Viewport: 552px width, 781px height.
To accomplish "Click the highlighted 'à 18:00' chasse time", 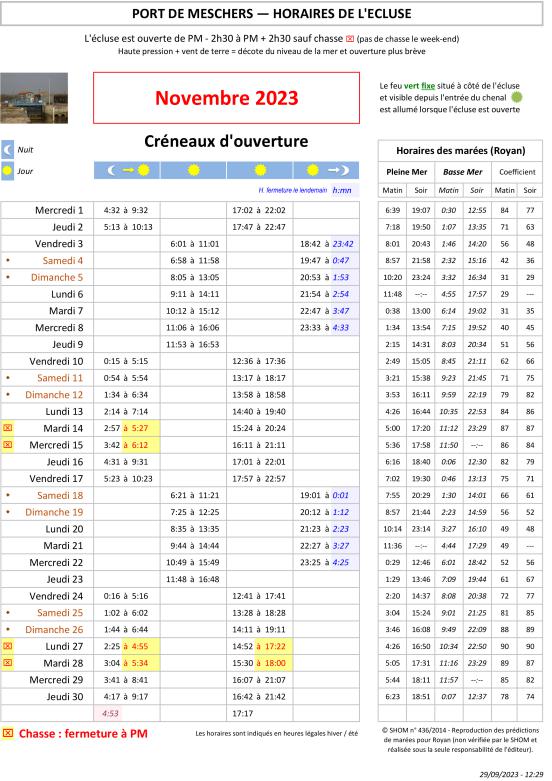I will pos(271,663).
